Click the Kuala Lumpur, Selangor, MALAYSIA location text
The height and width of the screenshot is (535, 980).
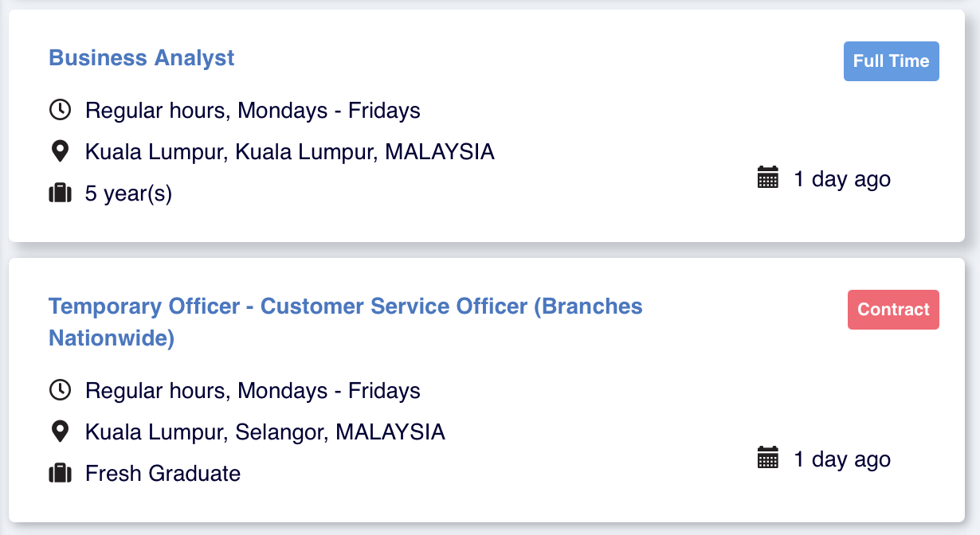coord(265,432)
